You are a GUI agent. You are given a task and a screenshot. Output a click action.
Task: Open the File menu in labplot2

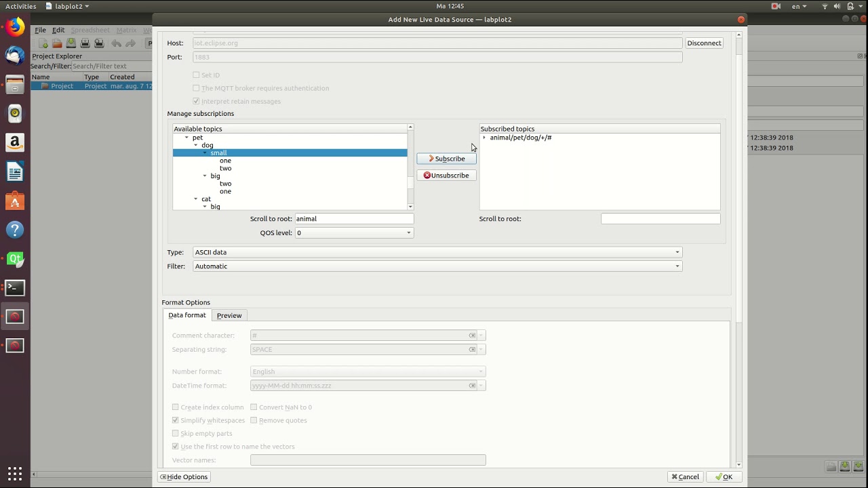tap(41, 30)
